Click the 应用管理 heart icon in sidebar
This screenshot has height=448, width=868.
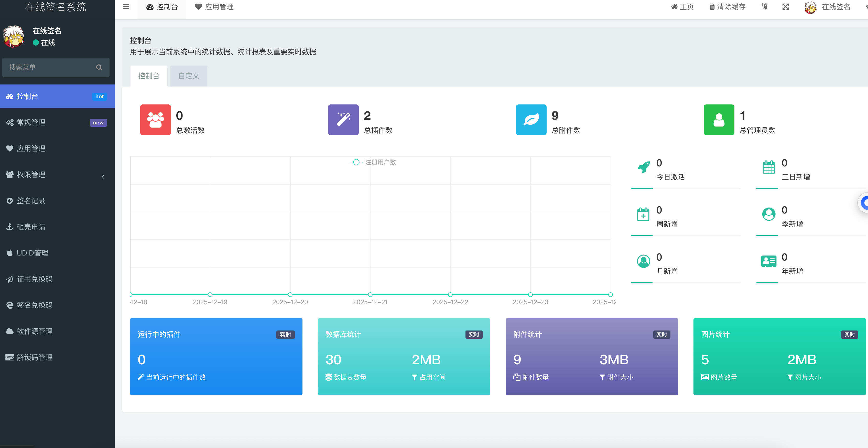coord(10,148)
